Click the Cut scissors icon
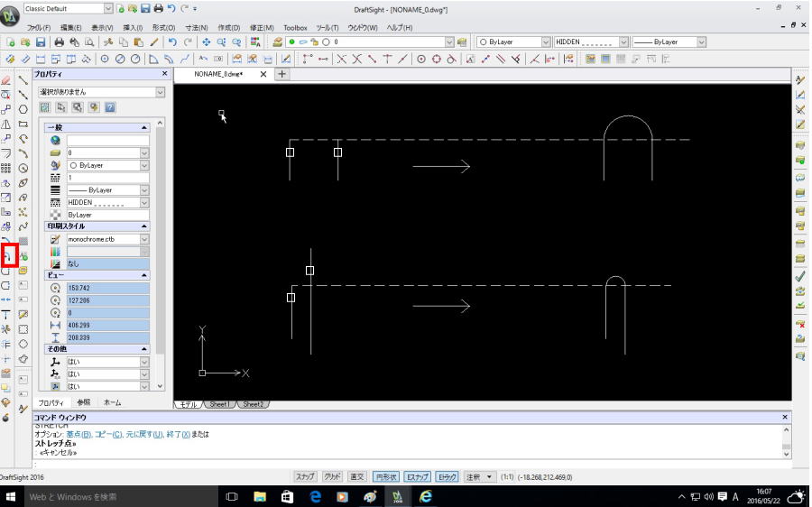 click(107, 41)
